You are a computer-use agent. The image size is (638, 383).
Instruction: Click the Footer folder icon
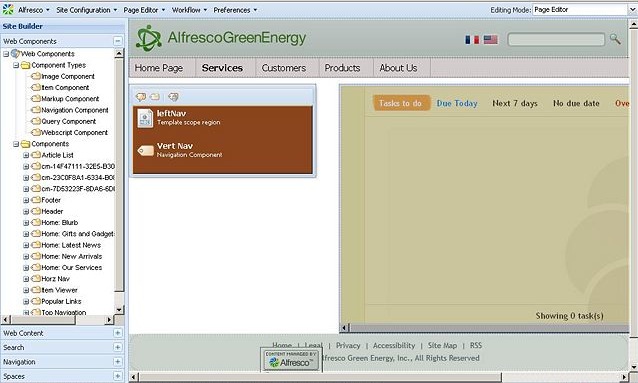[36, 200]
